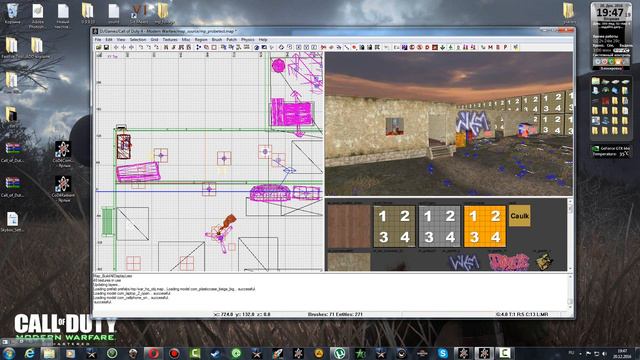Click the 'G:4.0 T:1 R:5' status text
Screen dimensions: 640x360
[522, 314]
